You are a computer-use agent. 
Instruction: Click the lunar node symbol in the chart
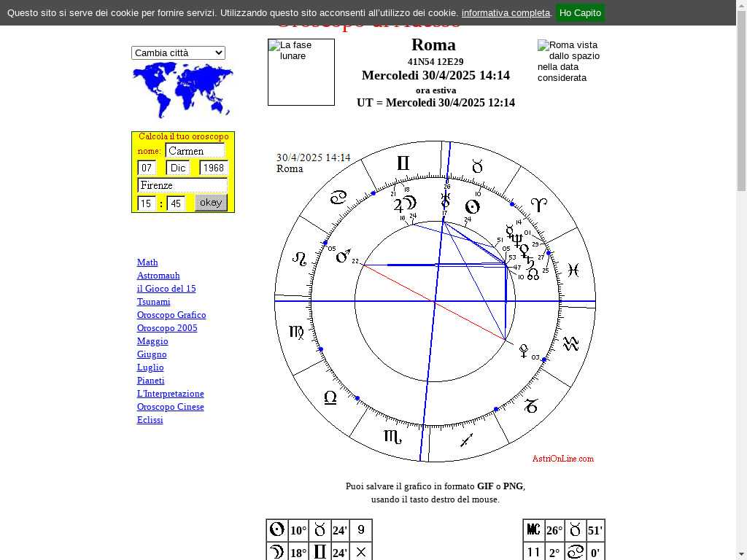[533, 274]
